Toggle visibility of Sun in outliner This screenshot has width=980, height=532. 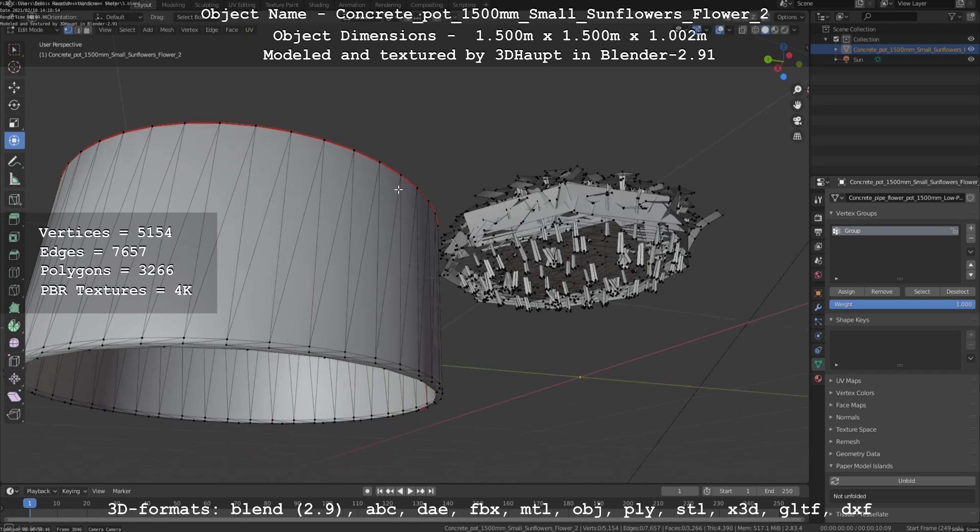pyautogui.click(x=971, y=59)
